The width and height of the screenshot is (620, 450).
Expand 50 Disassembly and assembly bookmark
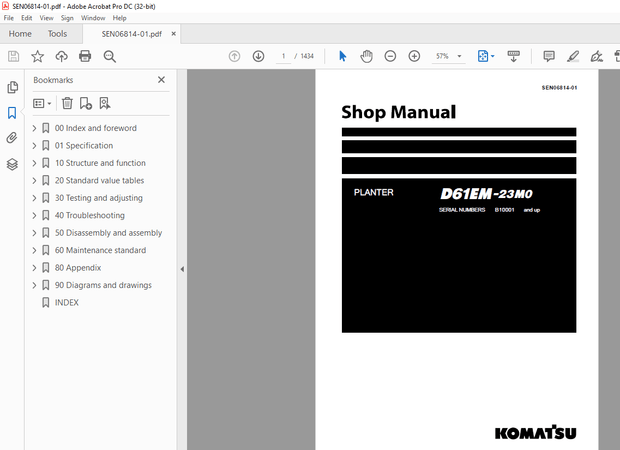[34, 233]
